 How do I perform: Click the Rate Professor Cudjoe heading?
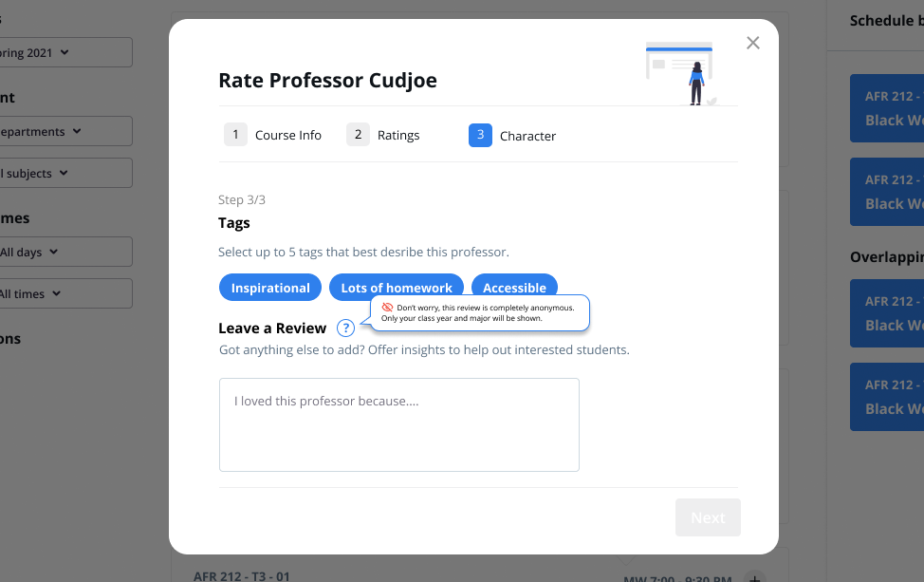327,80
